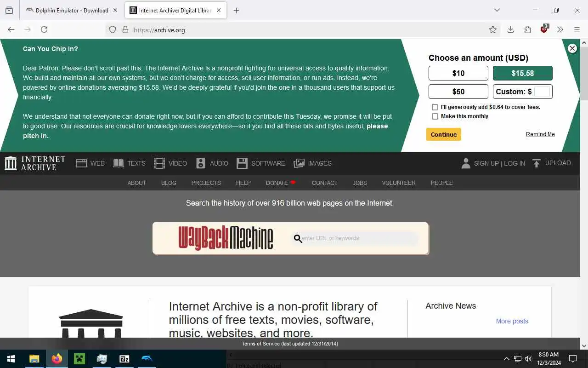The height and width of the screenshot is (368, 588).
Task: List all tabs dropdown
Action: tap(497, 10)
